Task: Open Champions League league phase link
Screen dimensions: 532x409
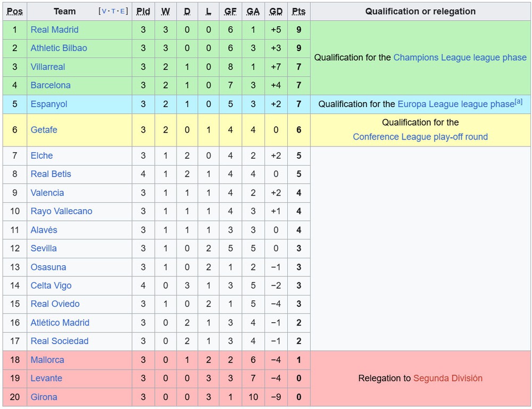Action: pos(460,58)
